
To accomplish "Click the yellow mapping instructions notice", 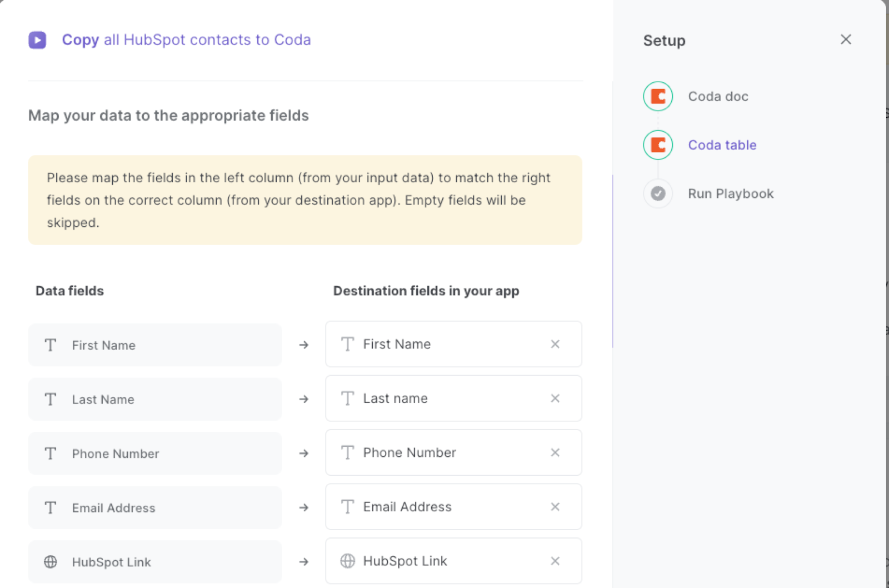I will click(305, 200).
